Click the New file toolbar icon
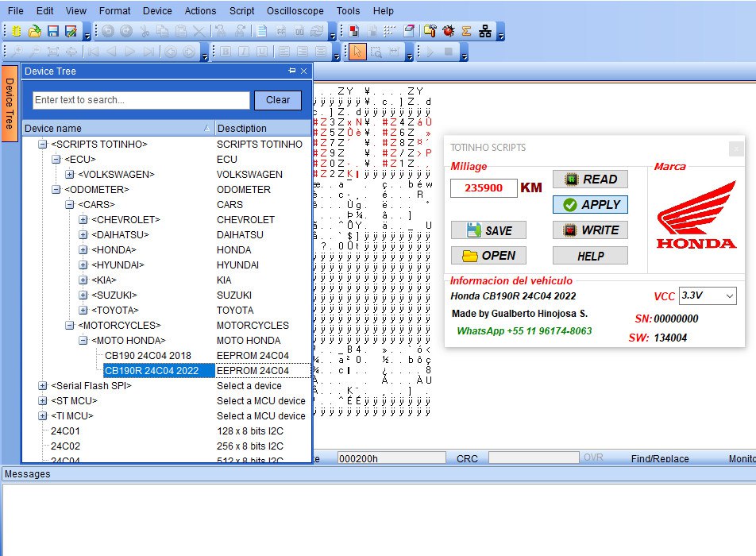 17,31
